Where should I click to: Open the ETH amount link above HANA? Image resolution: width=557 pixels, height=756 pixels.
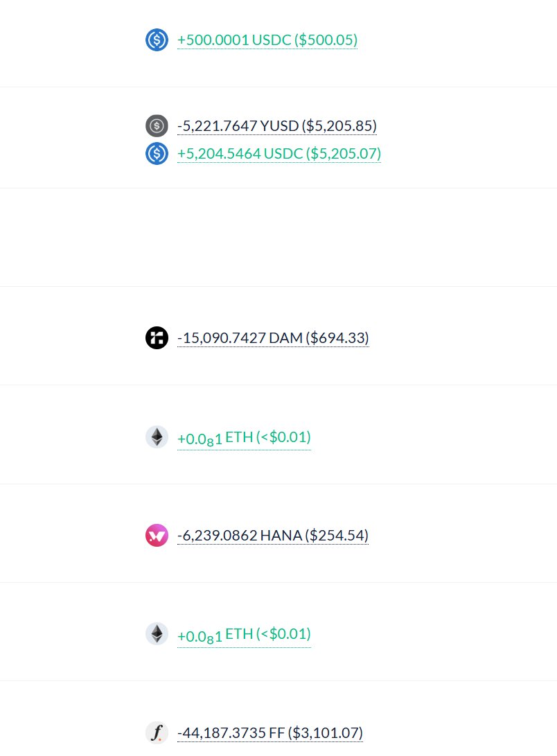[215, 438]
